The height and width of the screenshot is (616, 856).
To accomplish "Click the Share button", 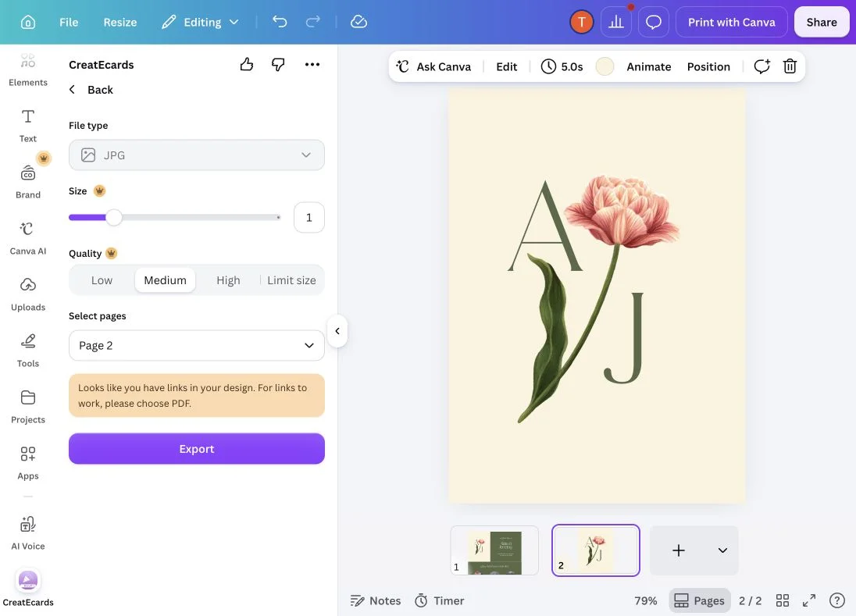I will (821, 23).
